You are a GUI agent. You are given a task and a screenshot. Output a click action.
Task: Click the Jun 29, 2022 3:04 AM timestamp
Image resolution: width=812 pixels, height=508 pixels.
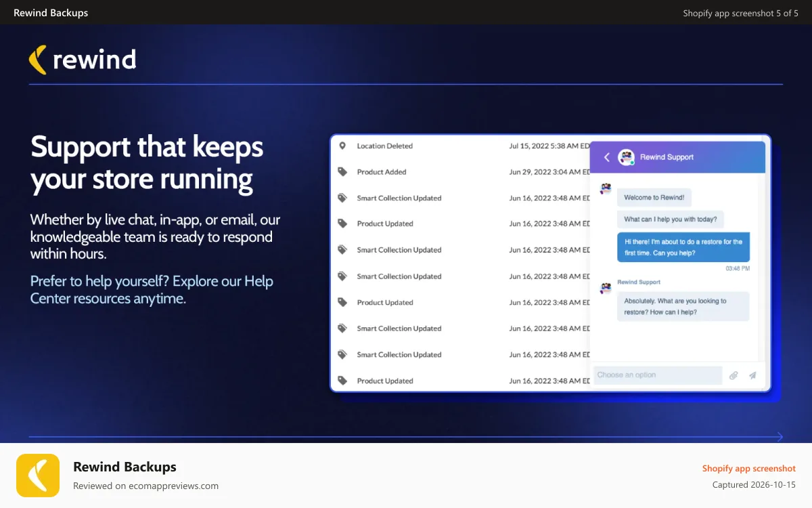pos(551,172)
